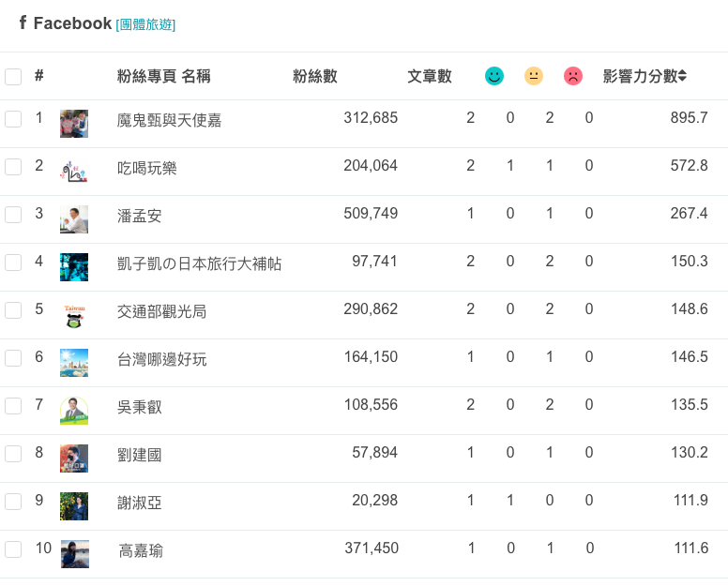Open the 高嘉瑜 profile avatar
Screen dimensions: 728x586
click(x=75, y=553)
